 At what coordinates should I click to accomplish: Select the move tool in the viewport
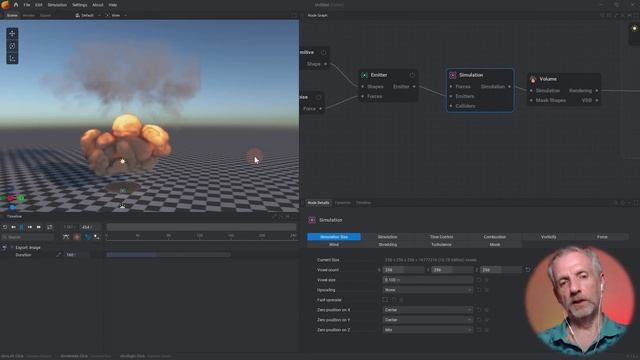(12, 33)
